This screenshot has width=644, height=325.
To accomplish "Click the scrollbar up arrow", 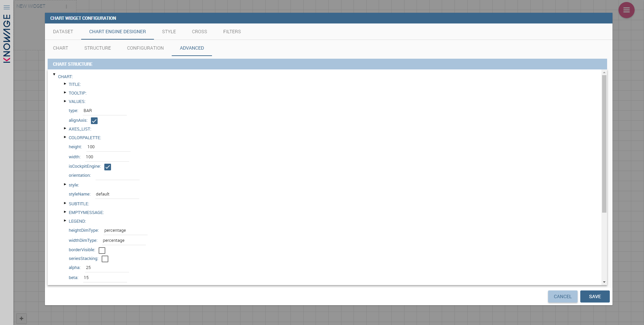I will 604,72.
